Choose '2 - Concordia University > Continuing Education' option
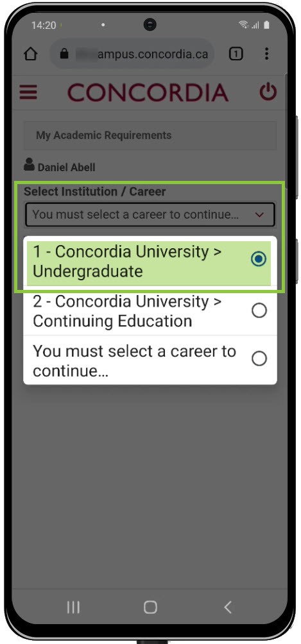 [150, 311]
